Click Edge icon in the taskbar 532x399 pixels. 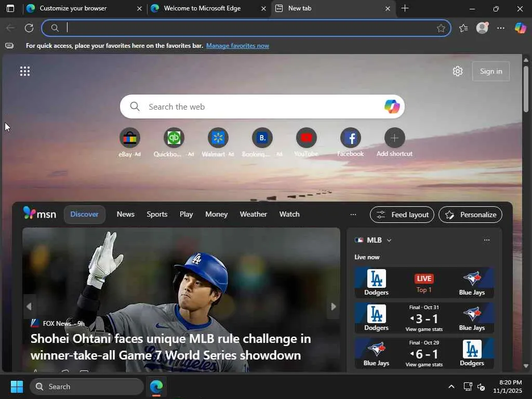(156, 387)
